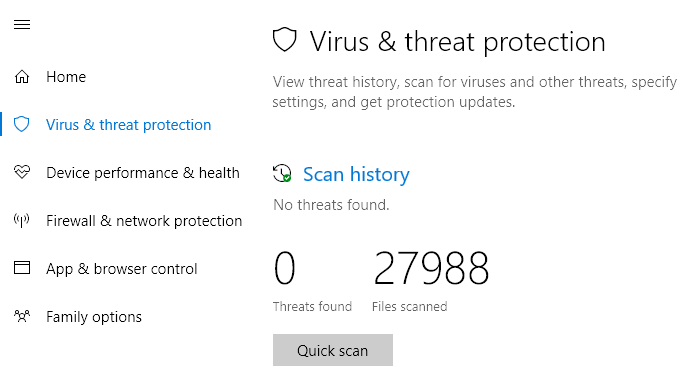Open Device performance & health
This screenshot has height=380, width=680.
(143, 173)
